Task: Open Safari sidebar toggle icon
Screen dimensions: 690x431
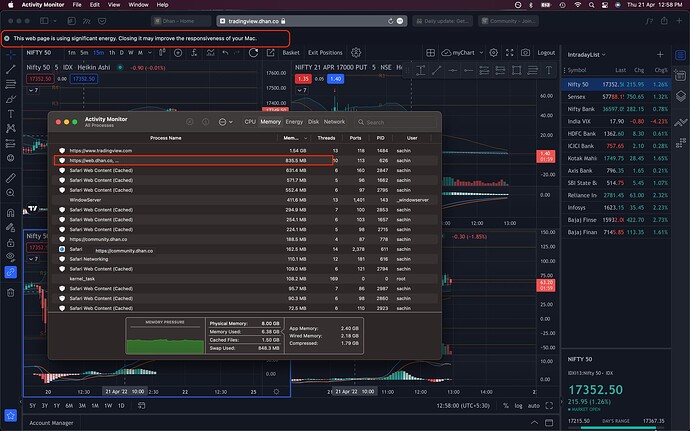Action: [x=44, y=21]
